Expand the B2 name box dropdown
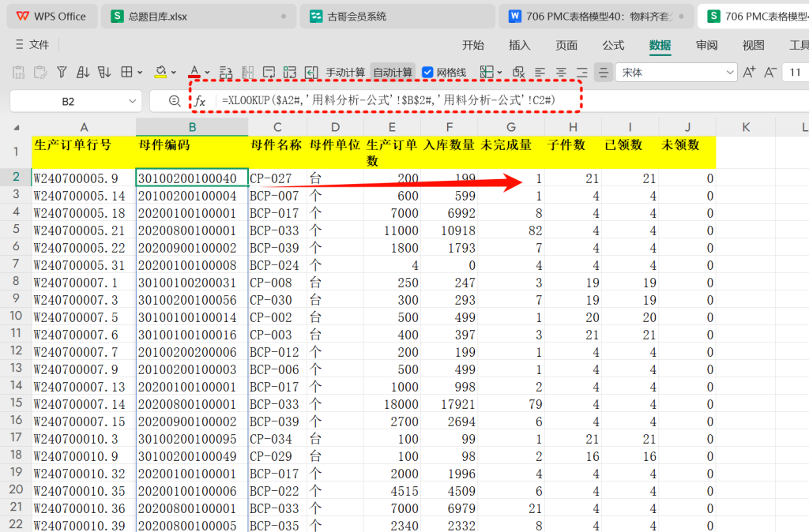Screen dimensions: 809x532 pos(133,101)
